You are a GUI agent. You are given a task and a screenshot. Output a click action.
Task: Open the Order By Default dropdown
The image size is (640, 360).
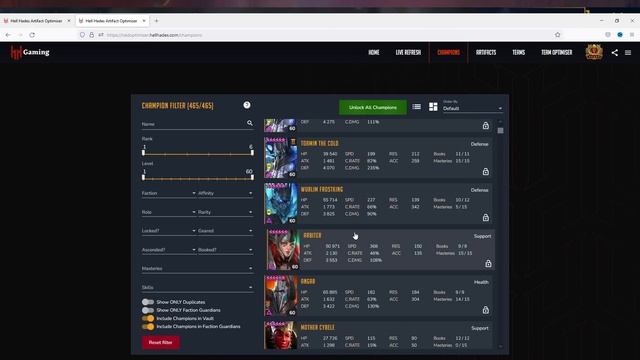[x=472, y=108]
